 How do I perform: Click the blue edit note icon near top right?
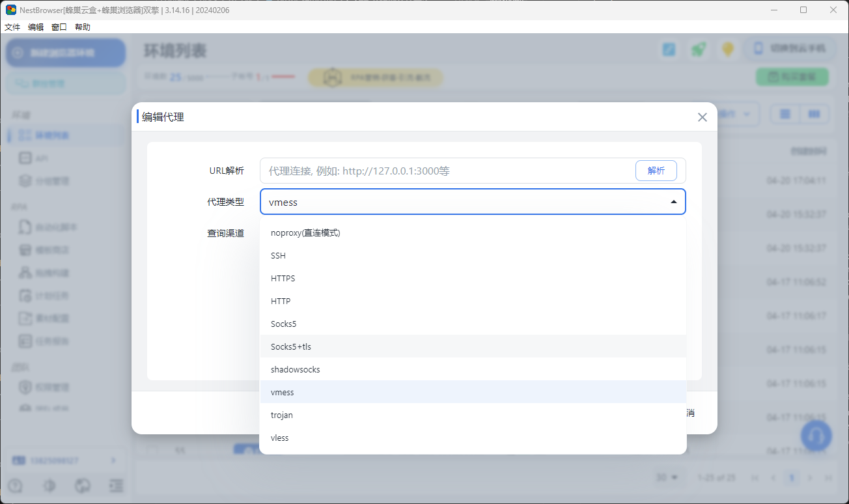point(669,49)
